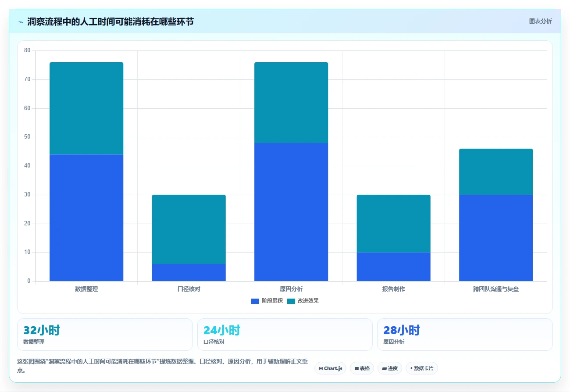This screenshot has width=570, height=392.
Task: Select the 表格 tag chip
Action: click(x=362, y=368)
